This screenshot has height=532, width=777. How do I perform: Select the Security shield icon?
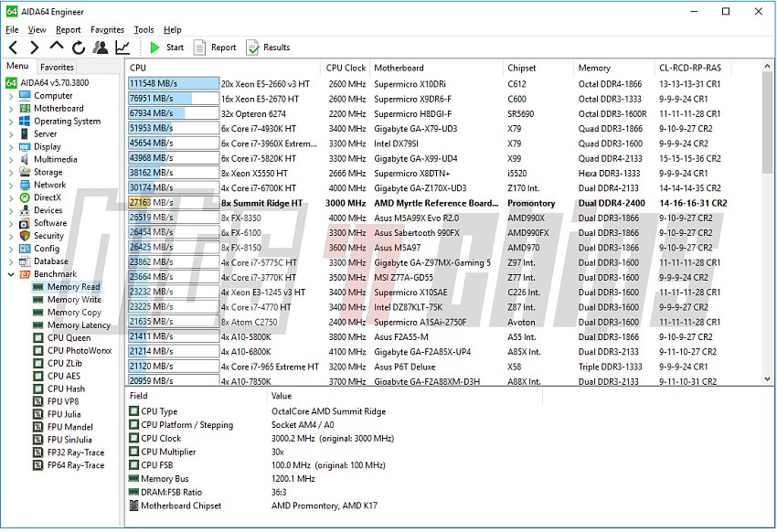pos(25,236)
